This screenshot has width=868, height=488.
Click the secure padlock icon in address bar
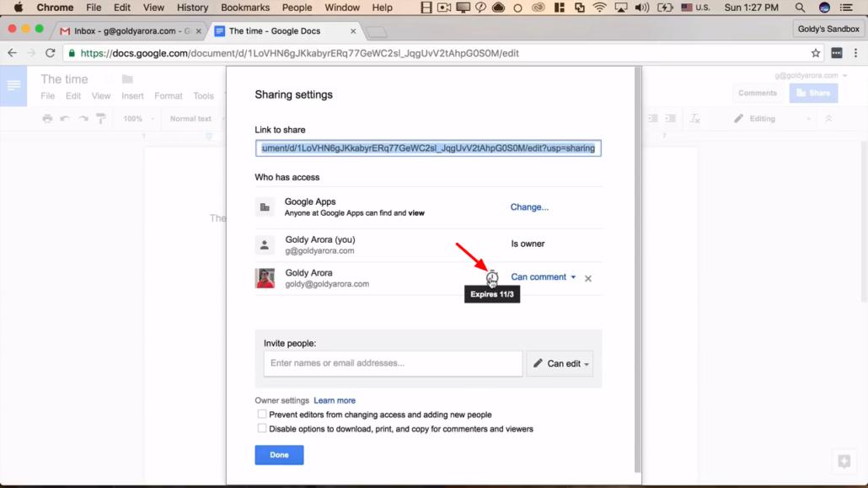pyautogui.click(x=72, y=53)
